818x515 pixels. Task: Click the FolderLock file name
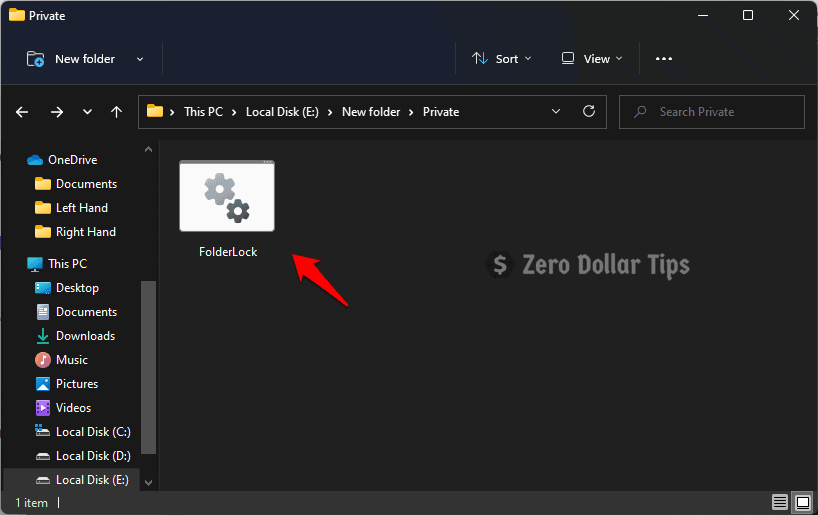(x=228, y=252)
